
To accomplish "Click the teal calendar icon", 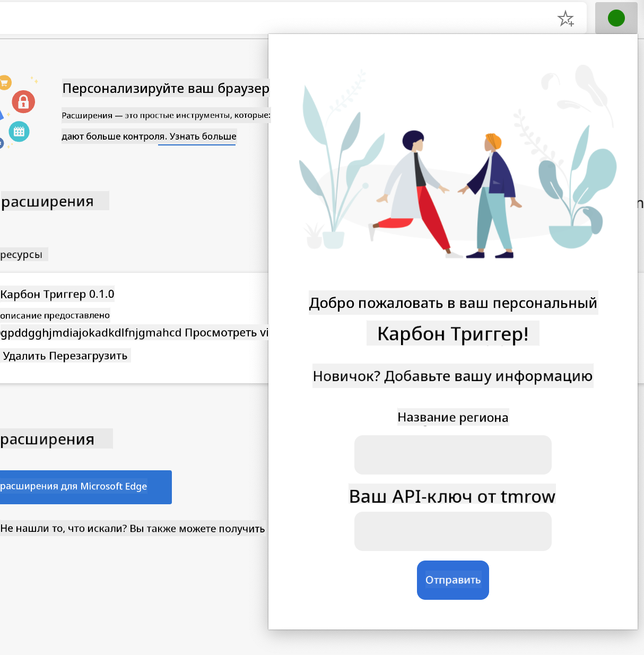I will click(x=19, y=132).
